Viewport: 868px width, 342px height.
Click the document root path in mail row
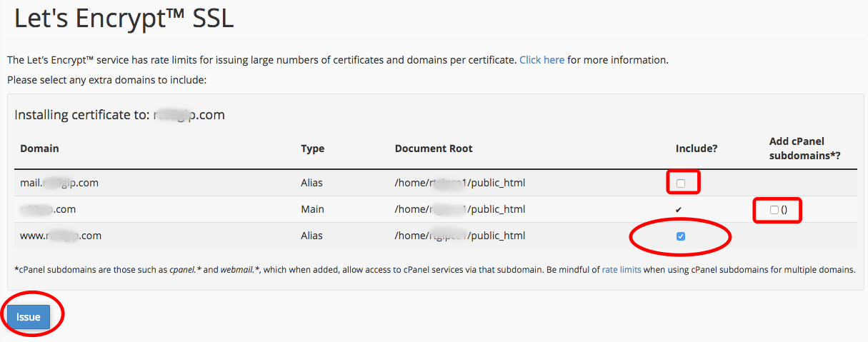pos(459,183)
